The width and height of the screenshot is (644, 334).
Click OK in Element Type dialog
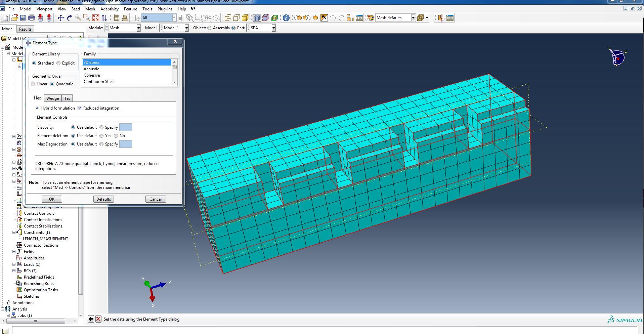(x=52, y=199)
